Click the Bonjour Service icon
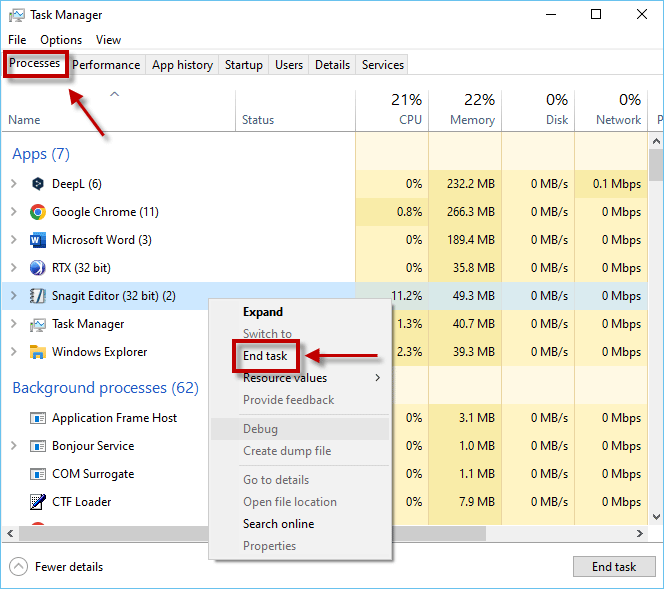This screenshot has width=664, height=589. (x=38, y=446)
